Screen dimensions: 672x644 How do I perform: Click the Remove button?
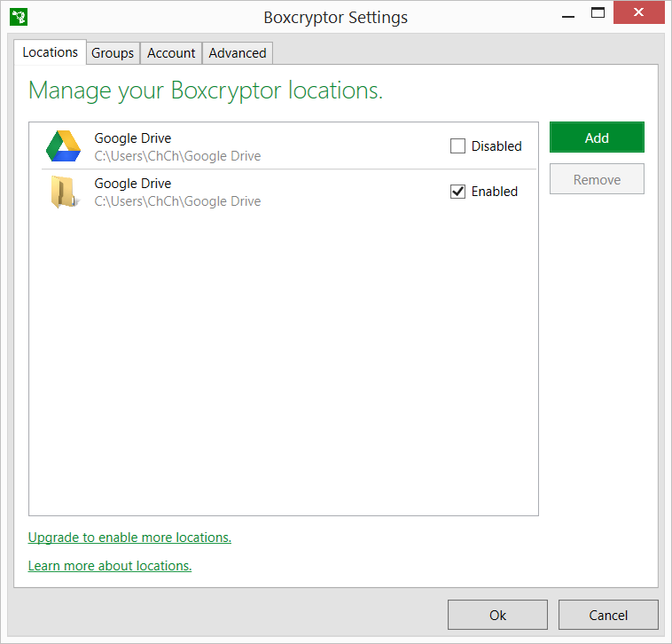coord(597,179)
